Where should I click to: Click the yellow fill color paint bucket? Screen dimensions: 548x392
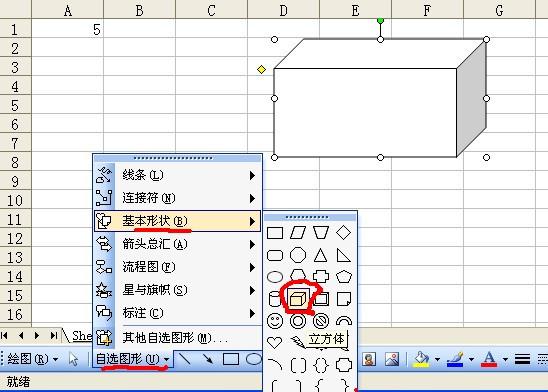421,359
